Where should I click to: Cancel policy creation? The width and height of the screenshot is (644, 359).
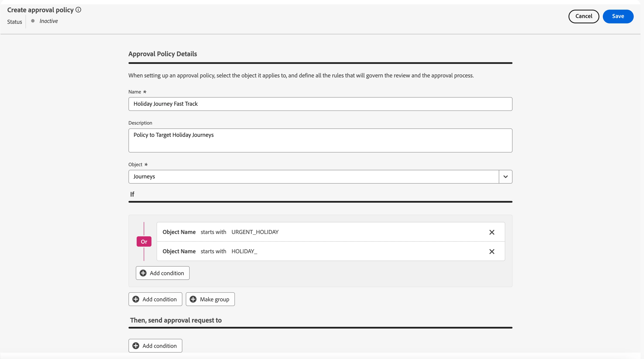[584, 17]
